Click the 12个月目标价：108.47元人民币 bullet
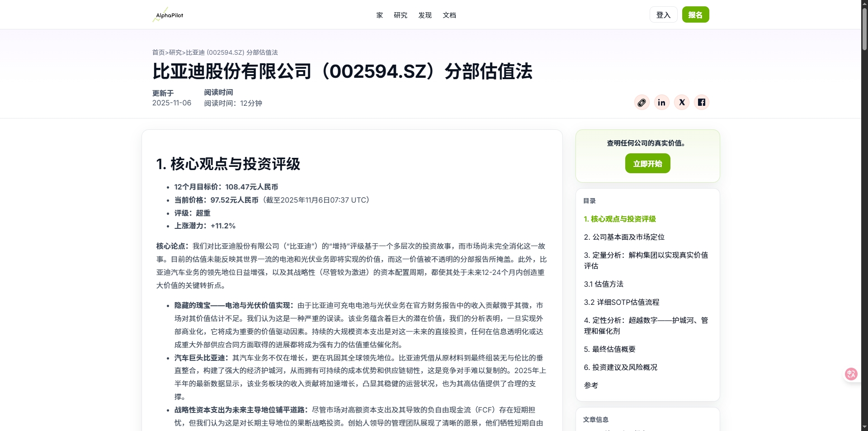Image resolution: width=868 pixels, height=431 pixels. [x=226, y=187]
